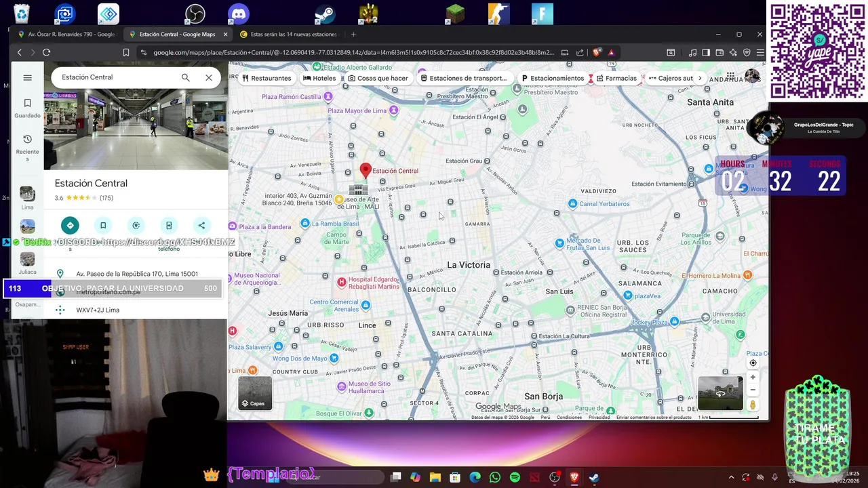
Task: Open the Street View preview thumbnail
Action: click(720, 393)
